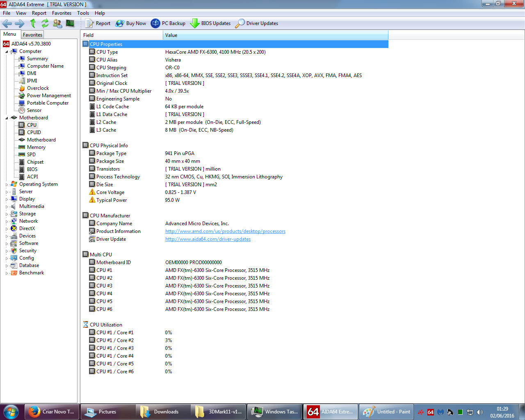Select ACPI in the tree
The image size is (525, 420).
(32, 177)
